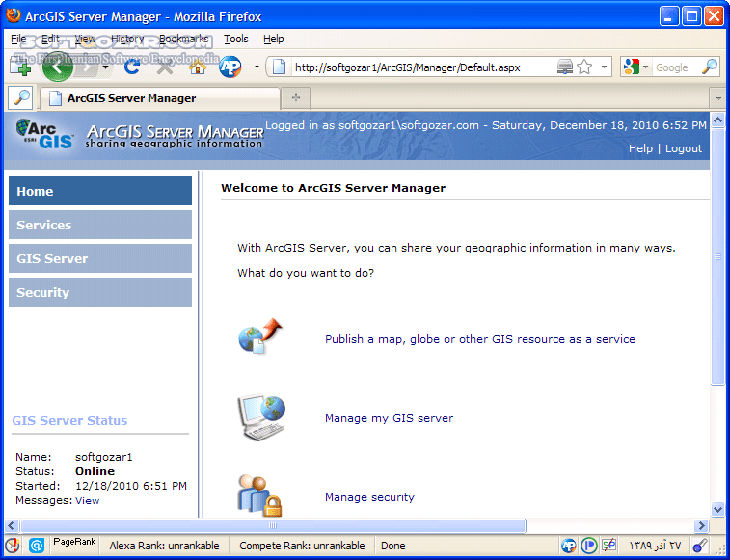Image resolution: width=730 pixels, height=560 pixels.
Task: Select the ArcGIS Server Manager tab
Action: pos(160,98)
